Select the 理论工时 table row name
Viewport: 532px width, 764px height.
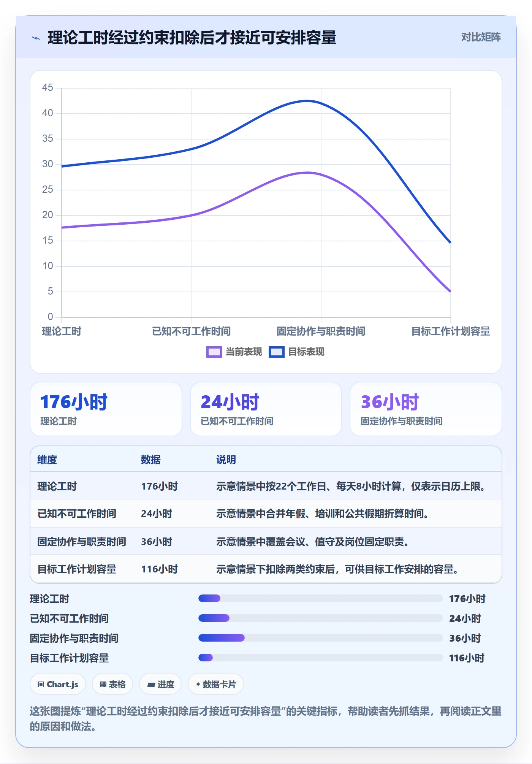point(57,486)
